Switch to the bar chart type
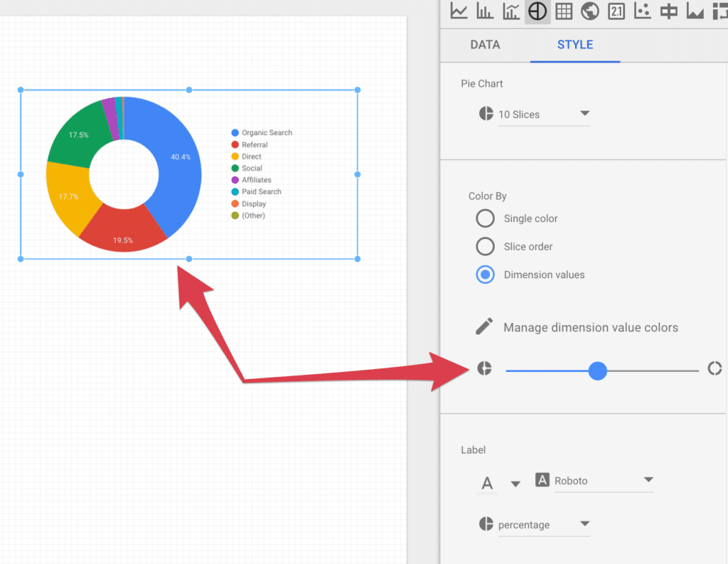Viewport: 728px width, 564px height. coord(485,11)
